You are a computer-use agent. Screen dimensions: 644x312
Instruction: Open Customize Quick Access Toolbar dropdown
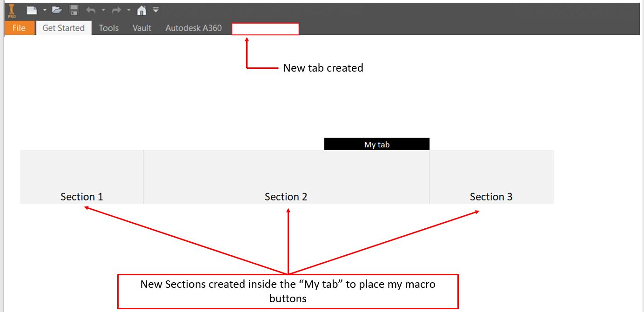pos(156,10)
